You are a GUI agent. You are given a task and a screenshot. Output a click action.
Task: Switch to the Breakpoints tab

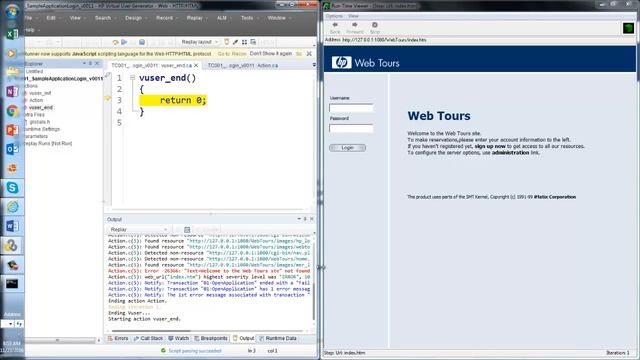(211, 338)
